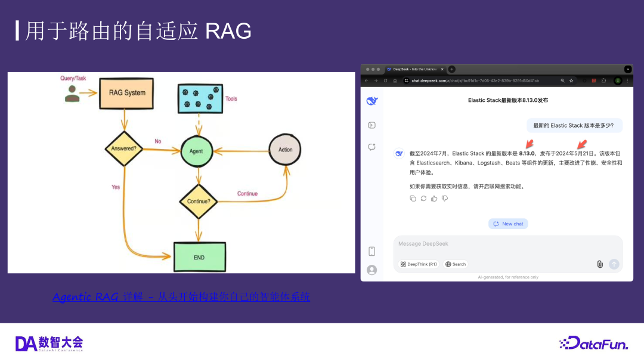Click the send message arrow button
The height and width of the screenshot is (362, 644).
click(614, 264)
